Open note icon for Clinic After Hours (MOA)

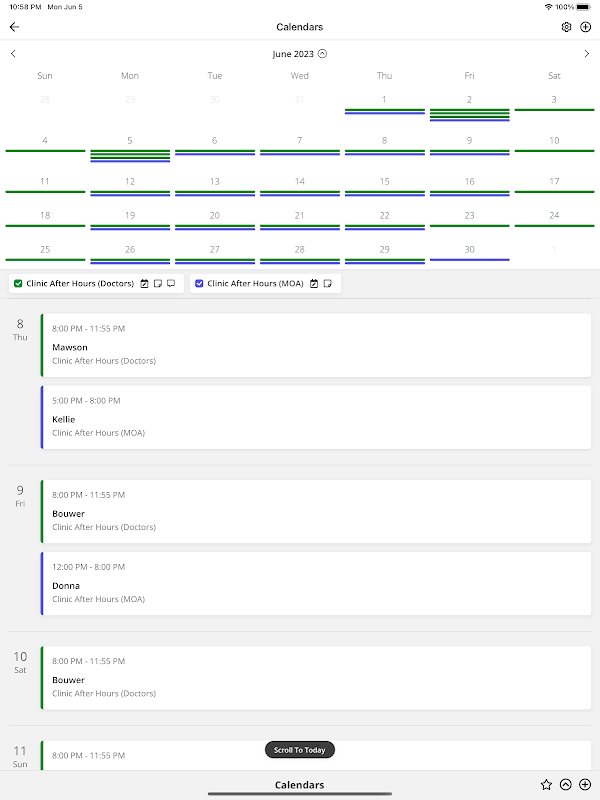(328, 284)
